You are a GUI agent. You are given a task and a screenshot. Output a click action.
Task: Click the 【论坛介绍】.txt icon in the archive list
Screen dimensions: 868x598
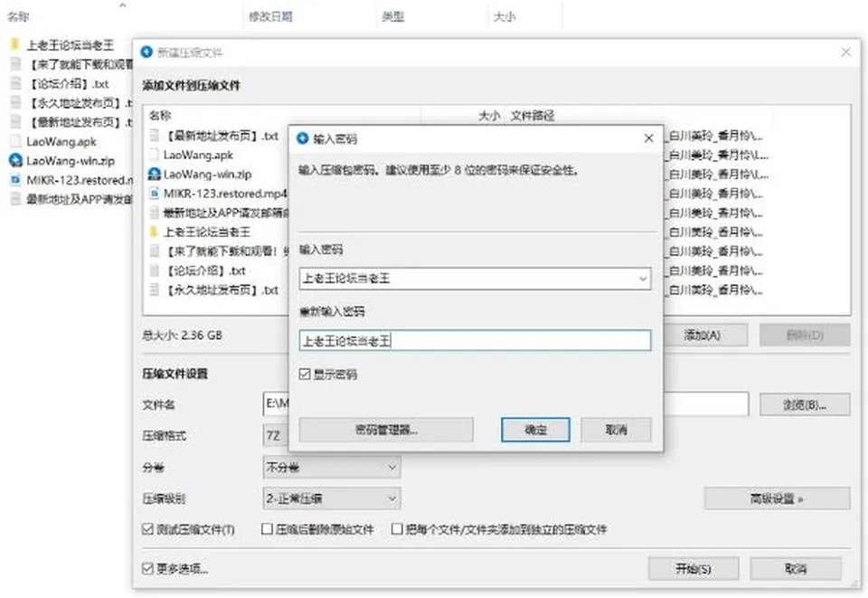155,271
